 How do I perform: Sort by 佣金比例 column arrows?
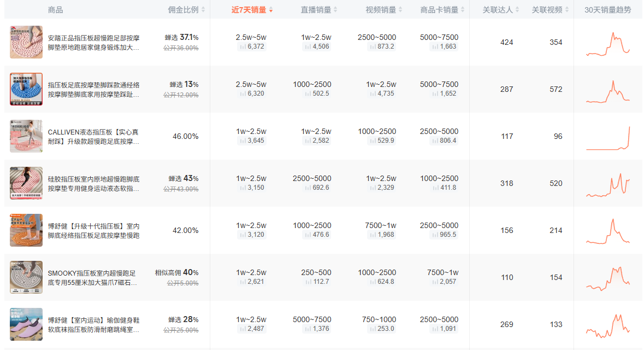(x=203, y=10)
